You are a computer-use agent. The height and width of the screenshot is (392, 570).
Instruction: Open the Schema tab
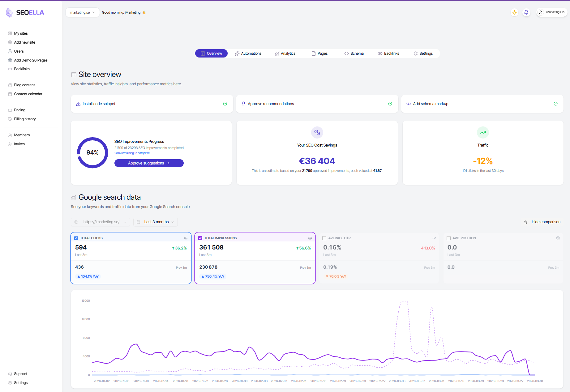pos(354,53)
